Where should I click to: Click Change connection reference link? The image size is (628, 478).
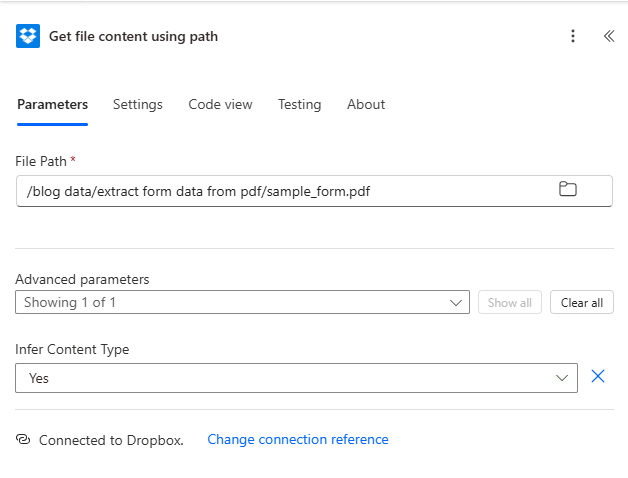pos(298,440)
